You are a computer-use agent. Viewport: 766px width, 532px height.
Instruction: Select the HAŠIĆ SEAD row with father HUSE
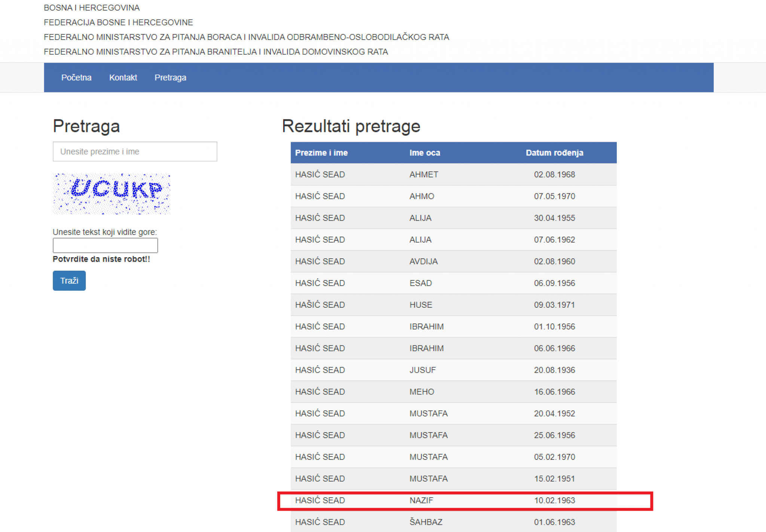[x=453, y=305]
